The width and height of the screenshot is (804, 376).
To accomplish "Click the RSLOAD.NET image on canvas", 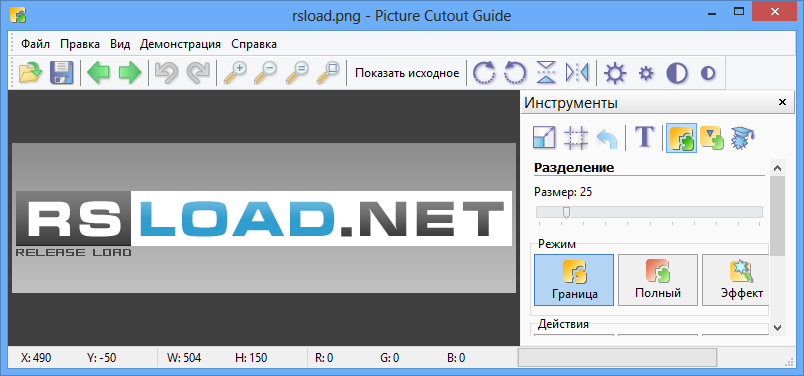I will (264, 218).
